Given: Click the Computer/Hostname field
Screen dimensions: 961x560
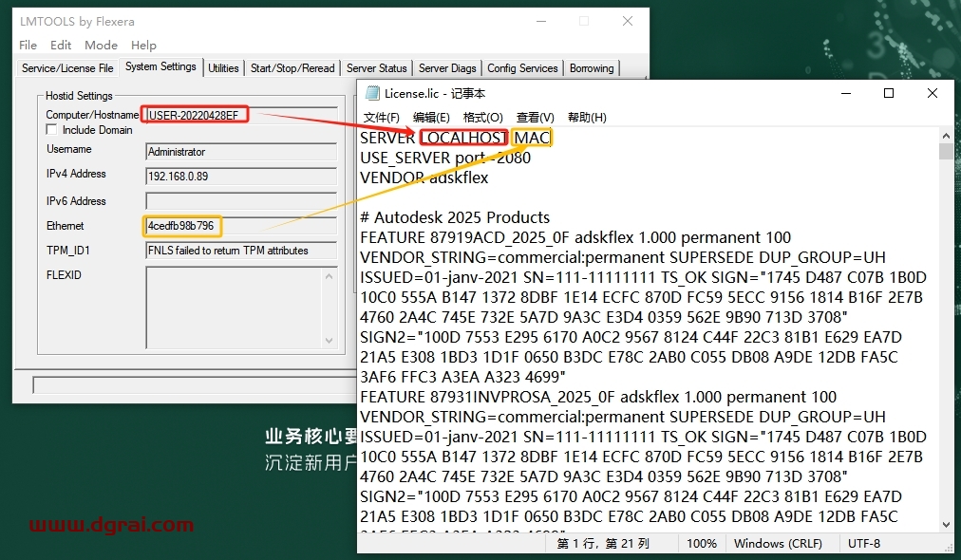Looking at the screenshot, I should [x=241, y=115].
